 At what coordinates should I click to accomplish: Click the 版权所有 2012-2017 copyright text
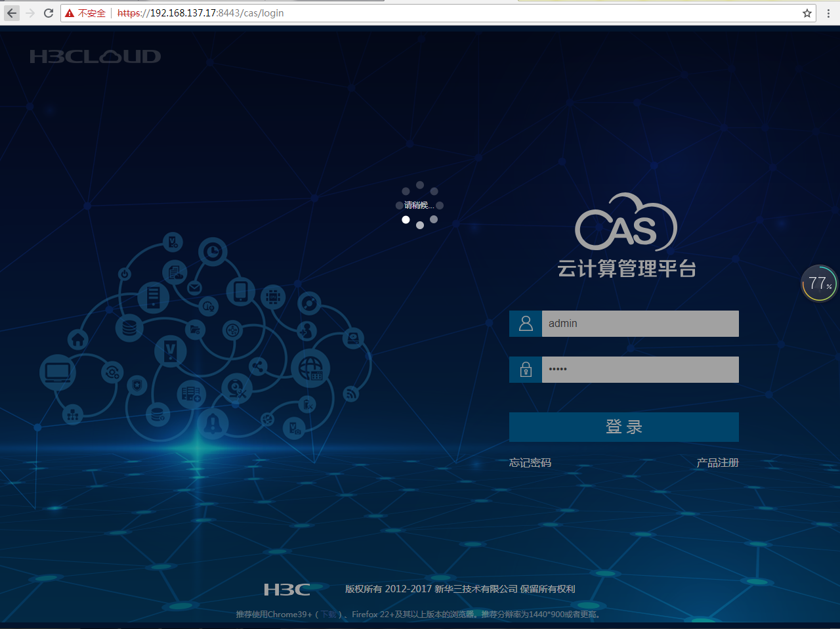pos(460,589)
